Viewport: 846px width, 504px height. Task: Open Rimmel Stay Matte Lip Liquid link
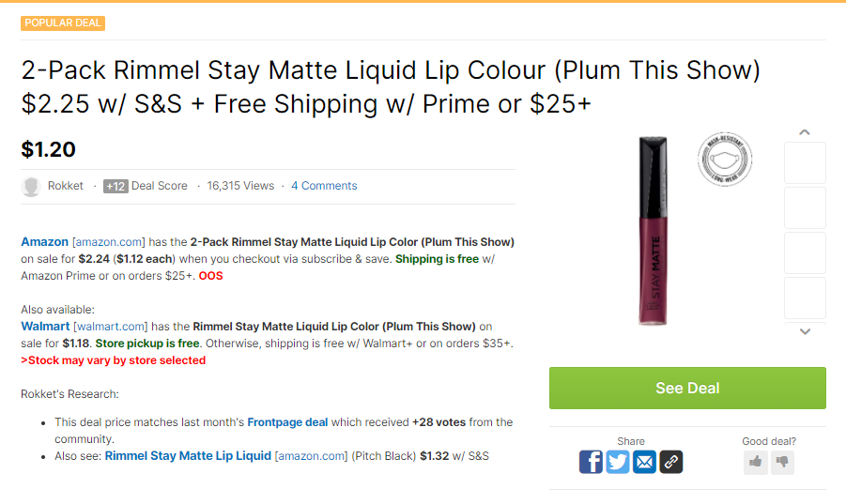click(x=188, y=456)
